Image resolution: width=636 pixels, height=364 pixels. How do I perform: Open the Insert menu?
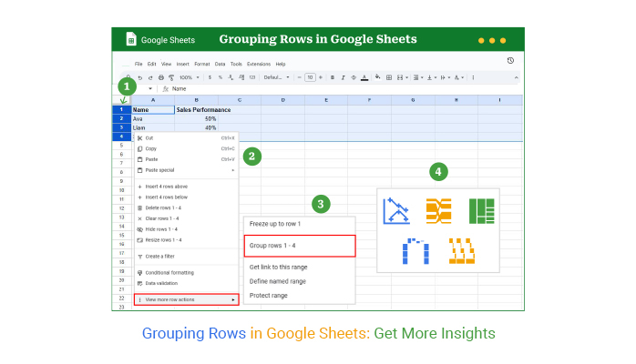[182, 64]
